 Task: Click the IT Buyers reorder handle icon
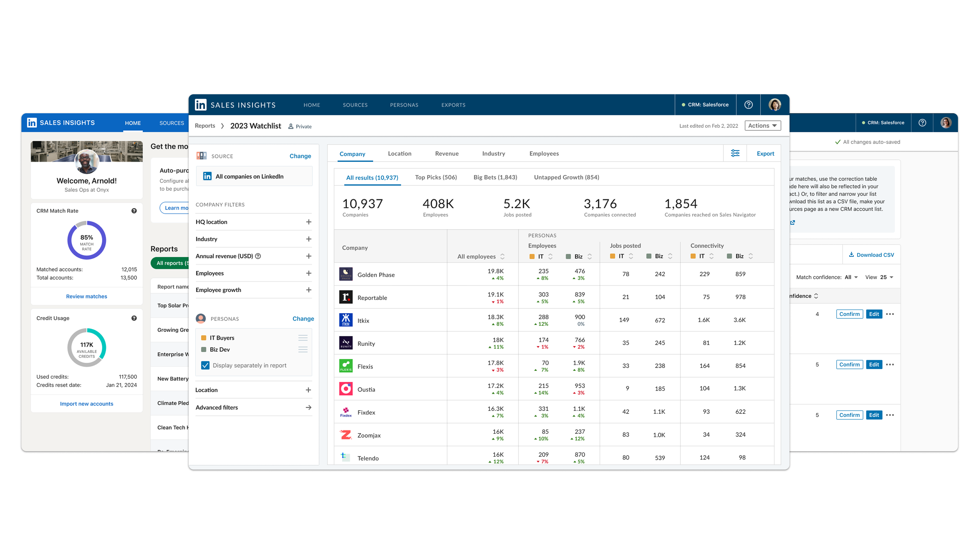pyautogui.click(x=303, y=338)
